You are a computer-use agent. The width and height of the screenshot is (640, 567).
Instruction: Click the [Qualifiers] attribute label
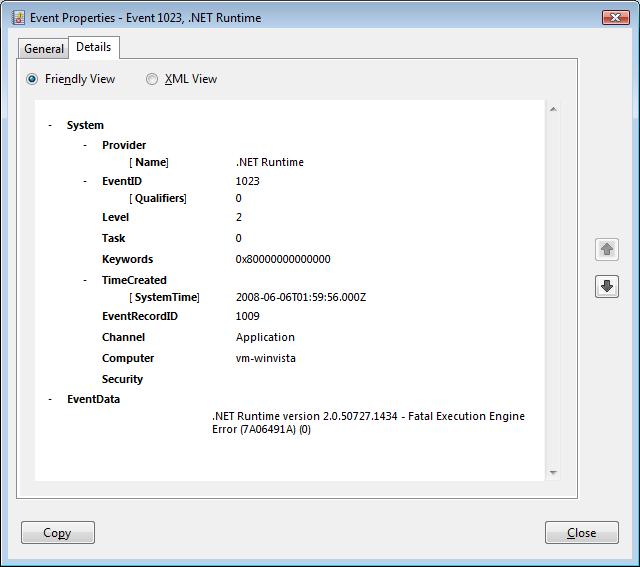coord(158,198)
